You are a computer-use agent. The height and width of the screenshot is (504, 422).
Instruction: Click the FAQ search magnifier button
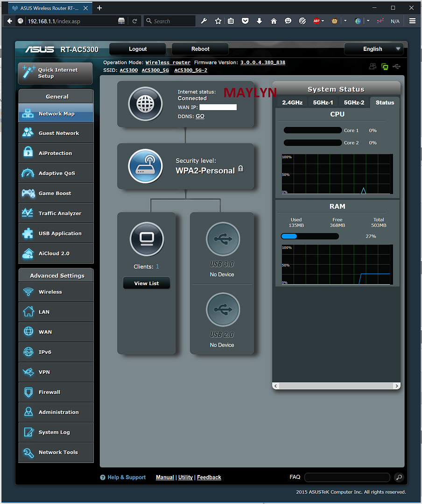(x=399, y=477)
